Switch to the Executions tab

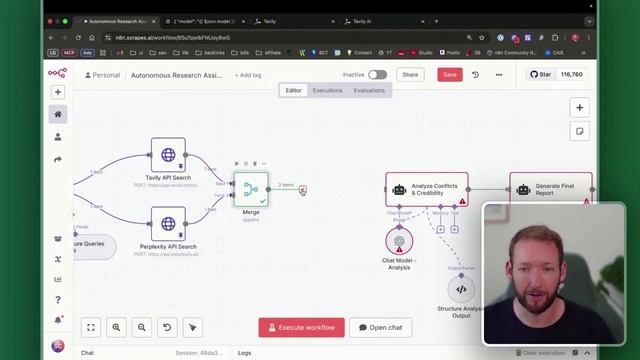tap(327, 90)
